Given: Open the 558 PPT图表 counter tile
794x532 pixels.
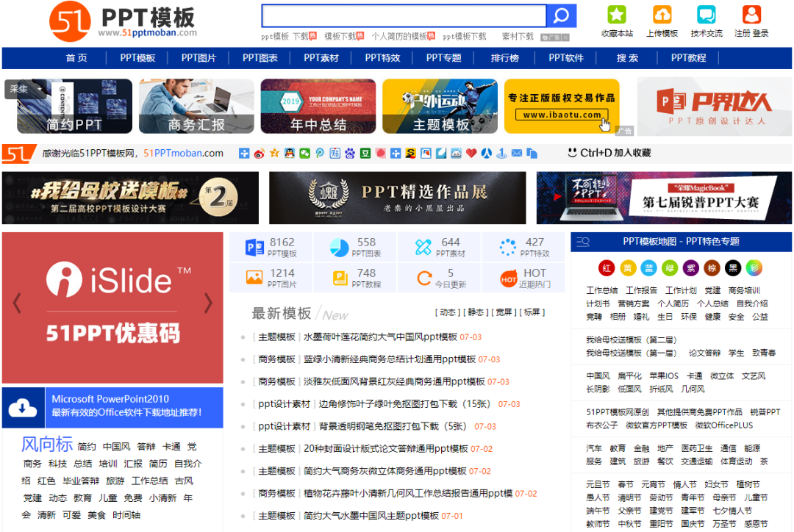Looking at the screenshot, I should pyautogui.click(x=355, y=247).
